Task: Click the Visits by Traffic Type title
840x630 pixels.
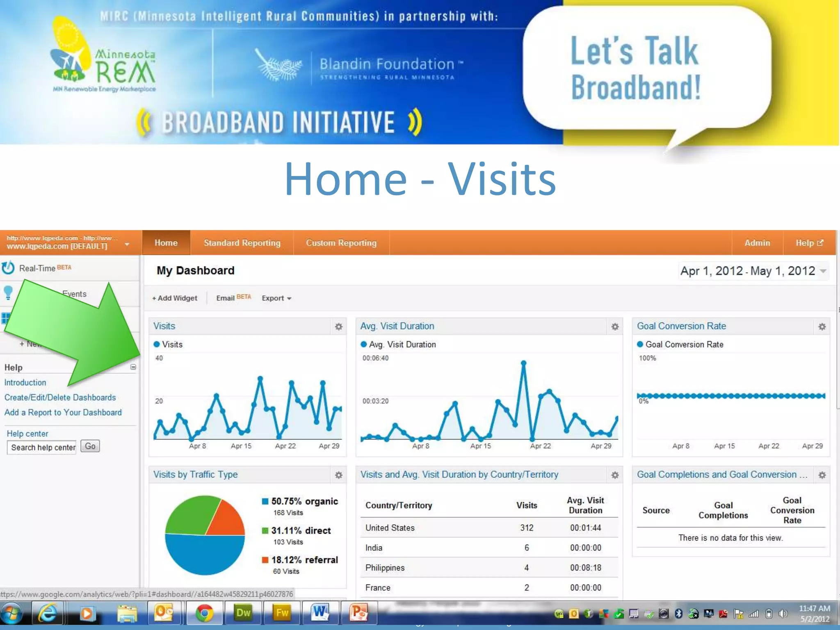Action: [195, 475]
